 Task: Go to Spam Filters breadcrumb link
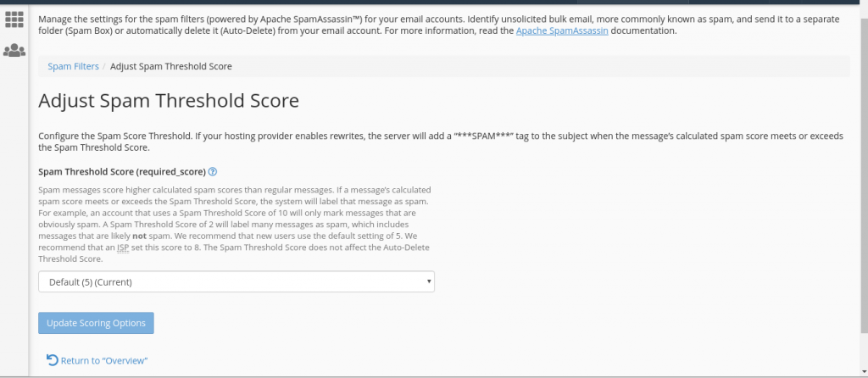[x=73, y=66]
